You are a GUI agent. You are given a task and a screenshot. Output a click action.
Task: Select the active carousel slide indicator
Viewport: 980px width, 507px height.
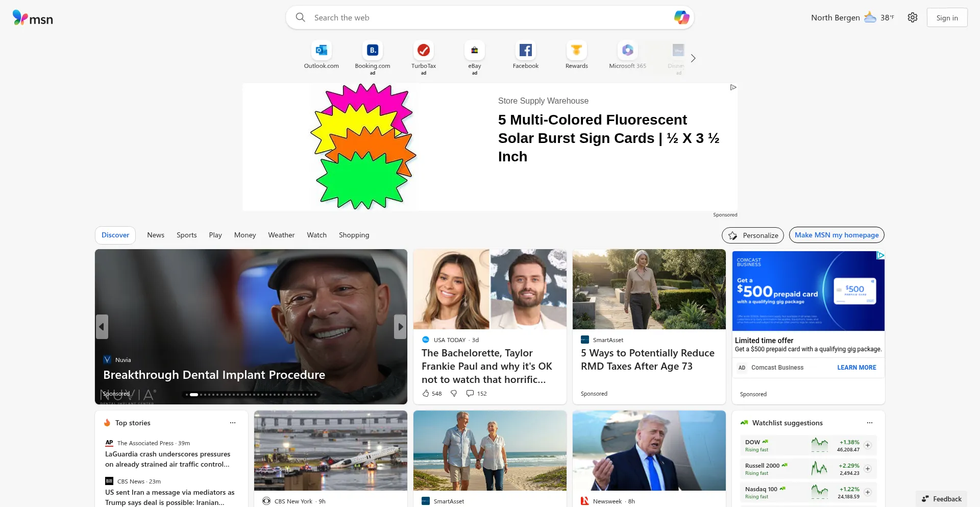point(194,394)
